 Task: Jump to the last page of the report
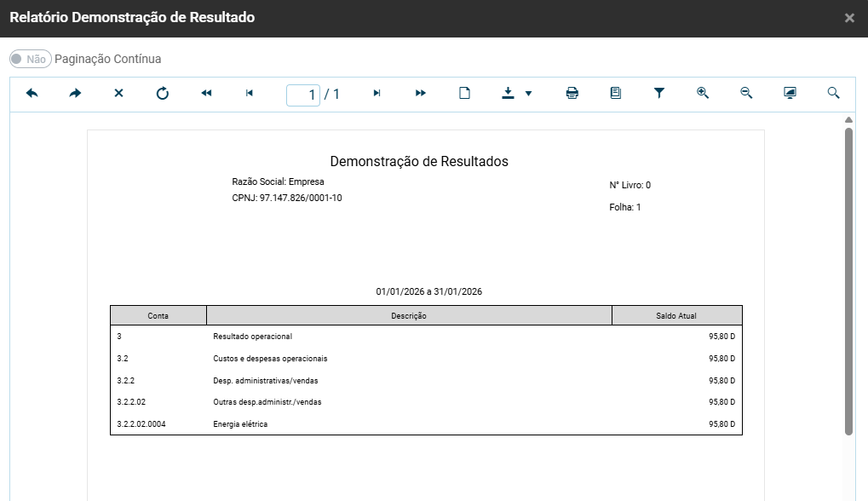(421, 93)
